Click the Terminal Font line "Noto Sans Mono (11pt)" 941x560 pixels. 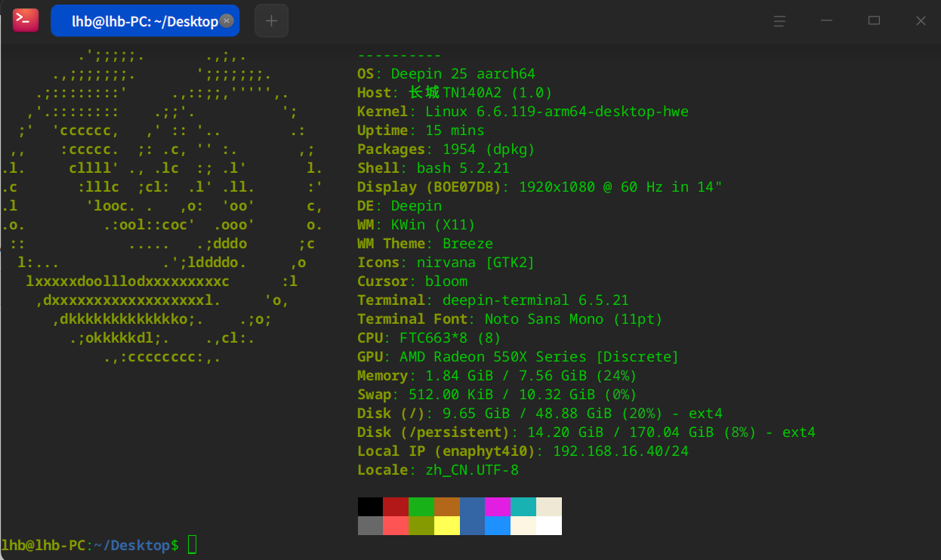[x=510, y=319]
